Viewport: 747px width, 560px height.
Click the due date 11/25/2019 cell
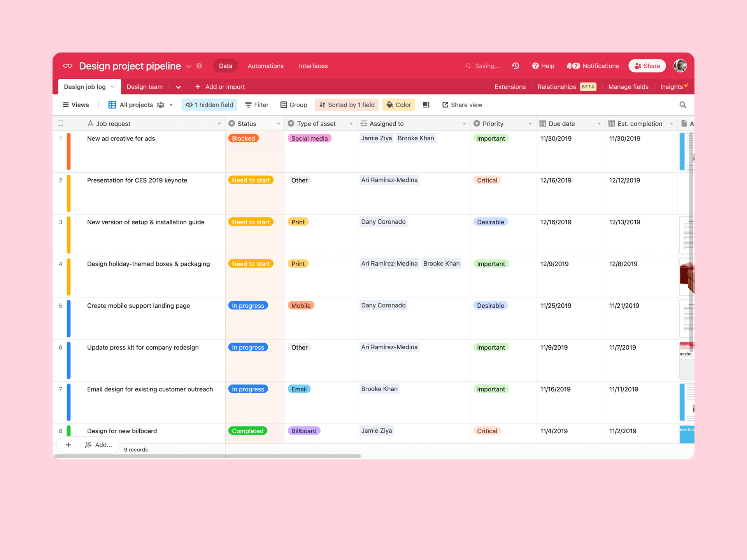click(x=570, y=318)
